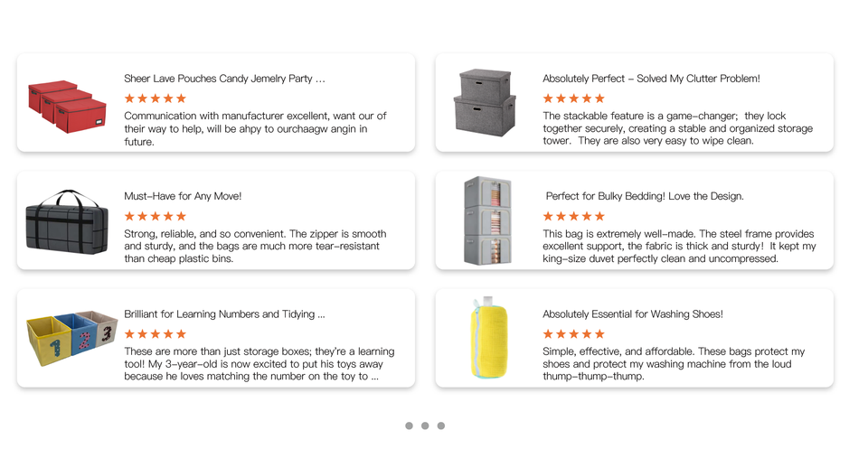Switch to the second carousel page dot
This screenshot has width=868, height=449.
pos(425,426)
